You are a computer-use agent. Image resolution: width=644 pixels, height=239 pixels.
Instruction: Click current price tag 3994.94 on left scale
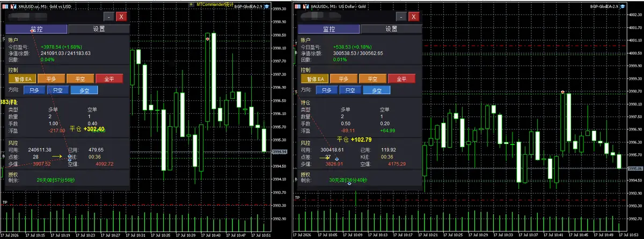click(x=280, y=152)
